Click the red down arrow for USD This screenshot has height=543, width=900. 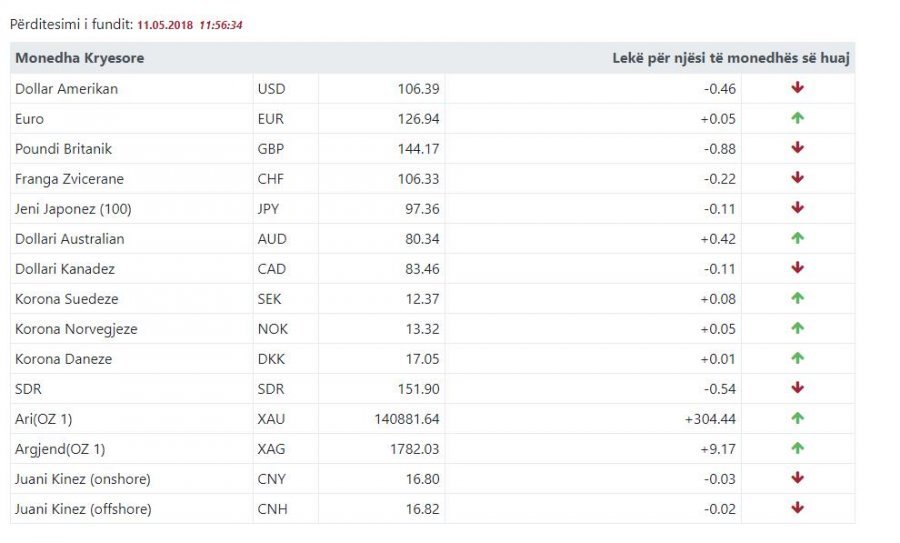[x=797, y=88]
